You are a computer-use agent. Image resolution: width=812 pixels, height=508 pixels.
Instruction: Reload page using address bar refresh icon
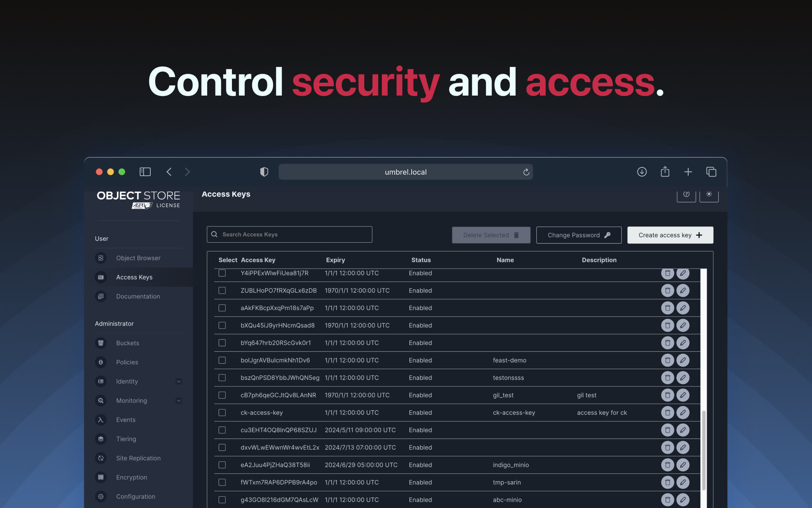click(x=526, y=172)
